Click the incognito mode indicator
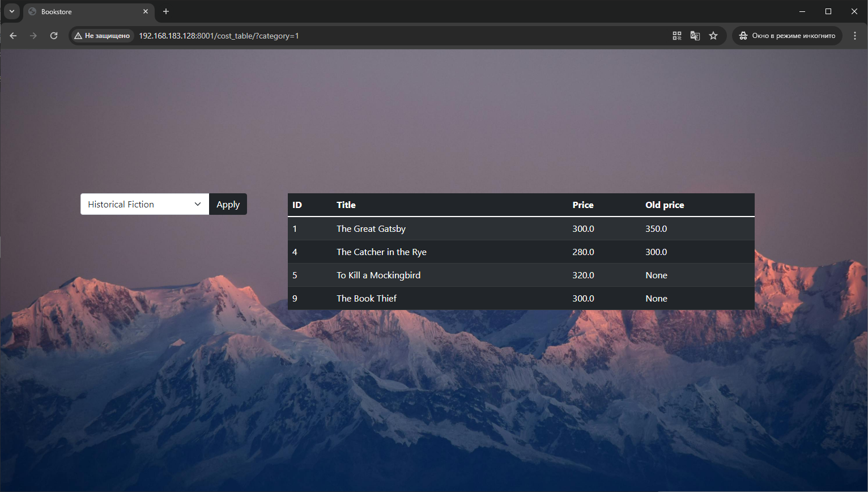The width and height of the screenshot is (868, 492). (x=787, y=36)
